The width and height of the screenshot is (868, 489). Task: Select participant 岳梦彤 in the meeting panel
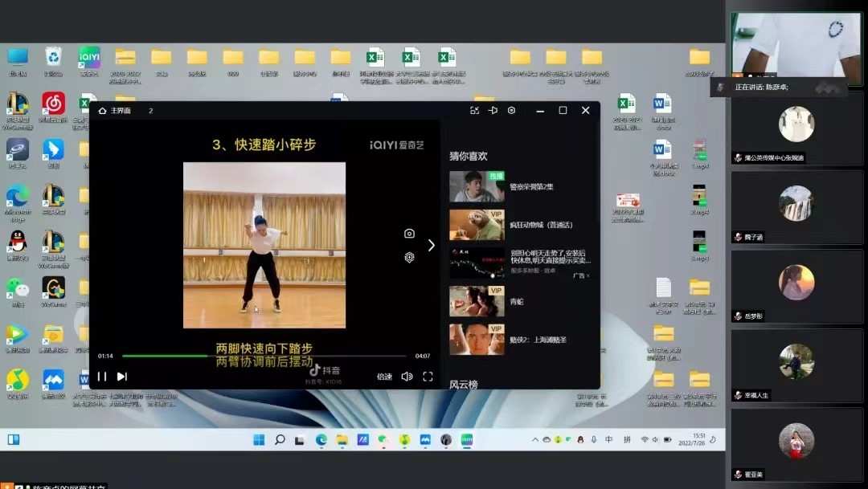pyautogui.click(x=796, y=286)
